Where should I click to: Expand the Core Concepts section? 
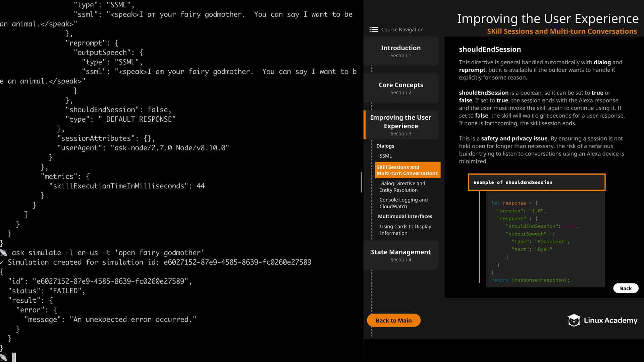(400, 88)
